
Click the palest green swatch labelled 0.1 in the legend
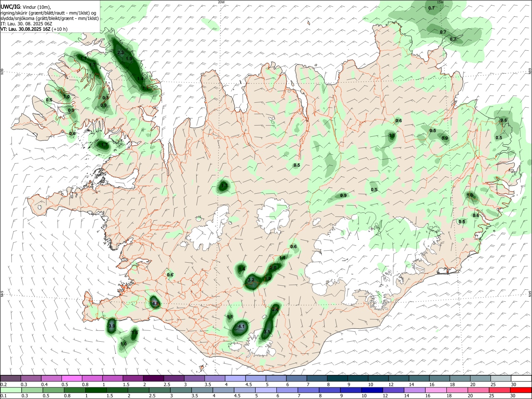[x=10, y=390]
